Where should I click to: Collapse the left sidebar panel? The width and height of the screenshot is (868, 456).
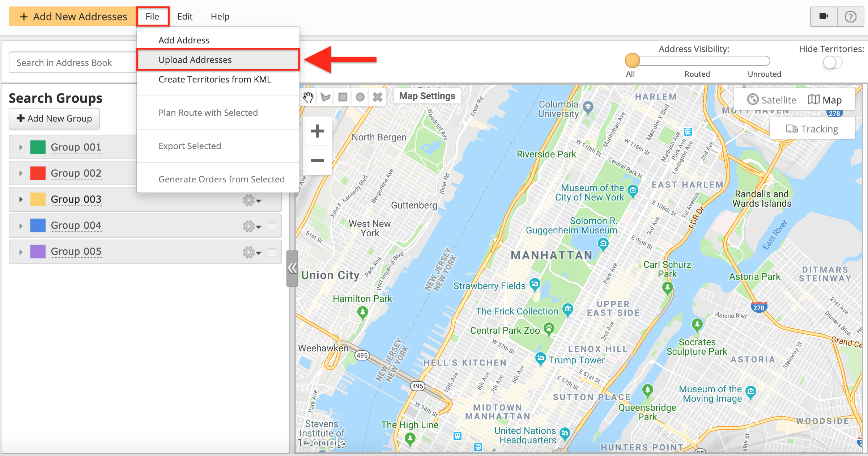coord(292,268)
